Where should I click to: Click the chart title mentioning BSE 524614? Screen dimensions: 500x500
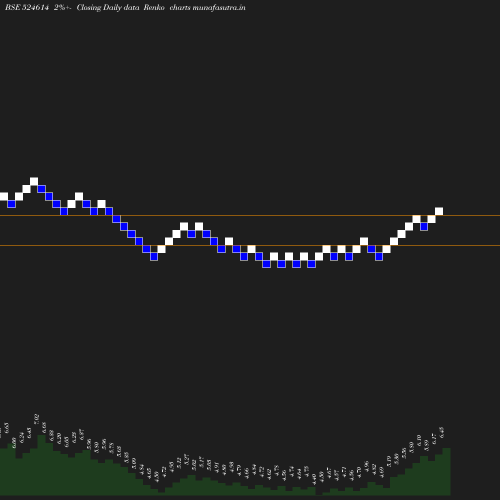(x=125, y=7)
